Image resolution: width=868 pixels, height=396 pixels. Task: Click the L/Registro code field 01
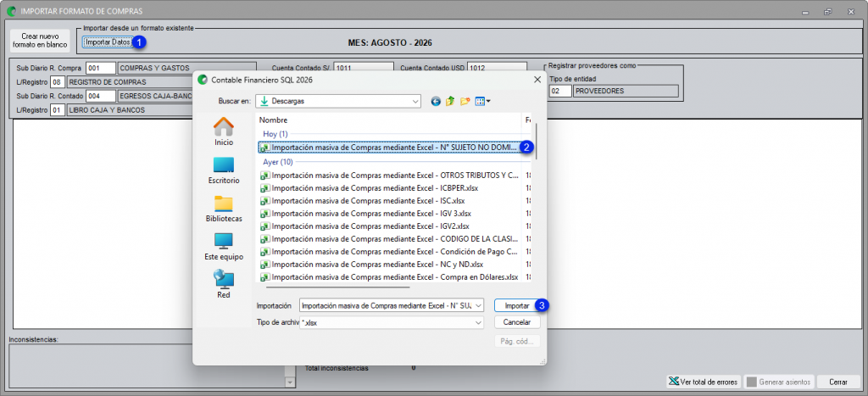coord(58,111)
